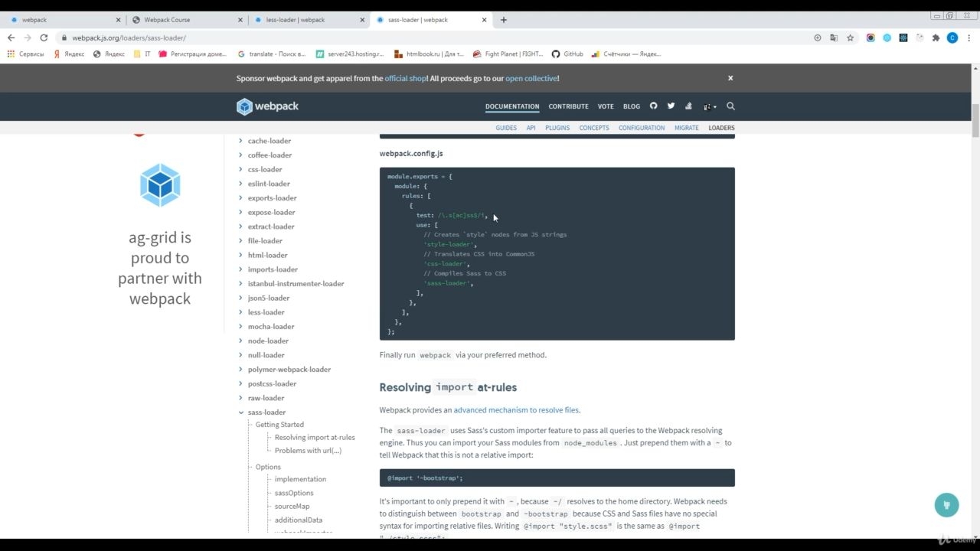
Task: Open the site search magnifier
Action: 730,106
